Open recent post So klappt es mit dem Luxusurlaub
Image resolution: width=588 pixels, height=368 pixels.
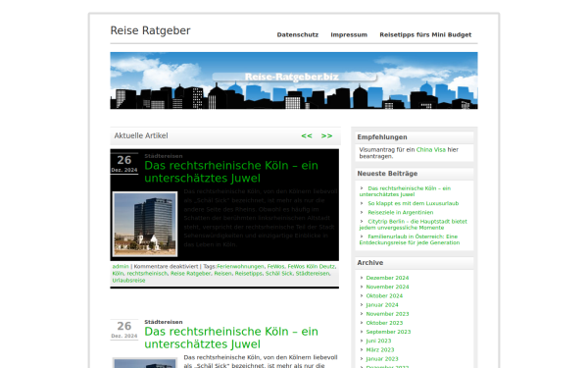pos(413,203)
